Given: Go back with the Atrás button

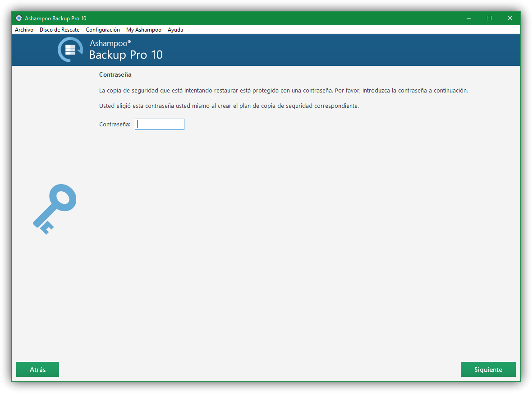Looking at the screenshot, I should tap(38, 369).
